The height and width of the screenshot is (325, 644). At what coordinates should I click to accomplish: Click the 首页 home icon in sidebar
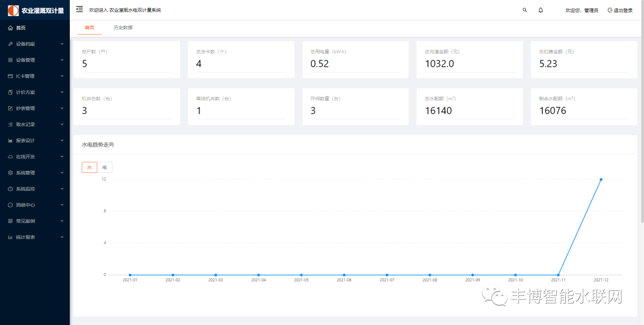pyautogui.click(x=10, y=28)
